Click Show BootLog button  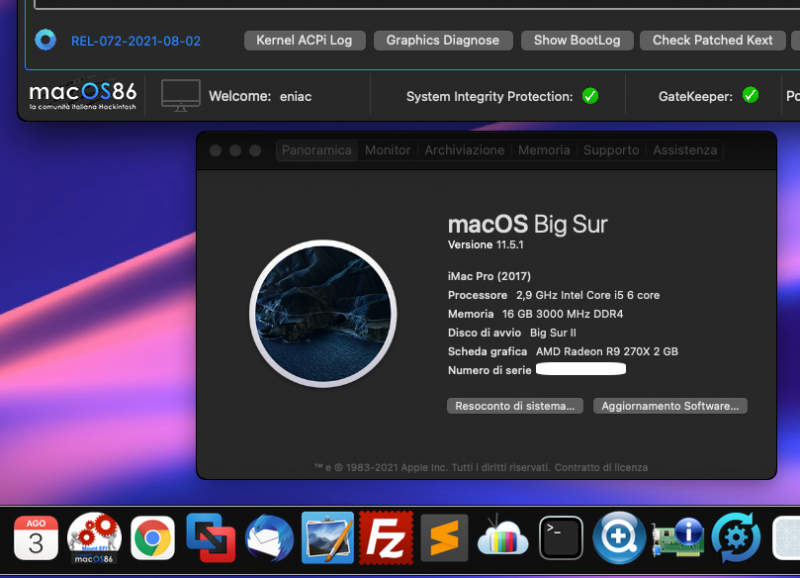(577, 40)
